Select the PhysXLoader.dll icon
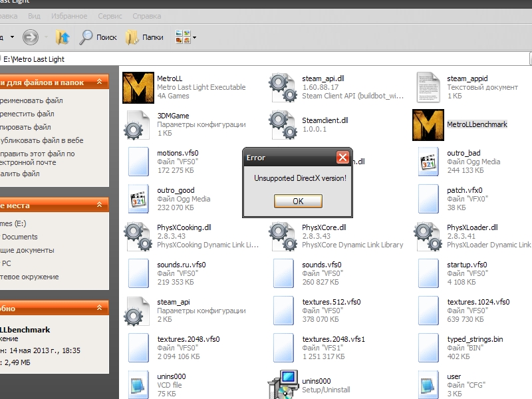The image size is (532, 399). [x=428, y=237]
